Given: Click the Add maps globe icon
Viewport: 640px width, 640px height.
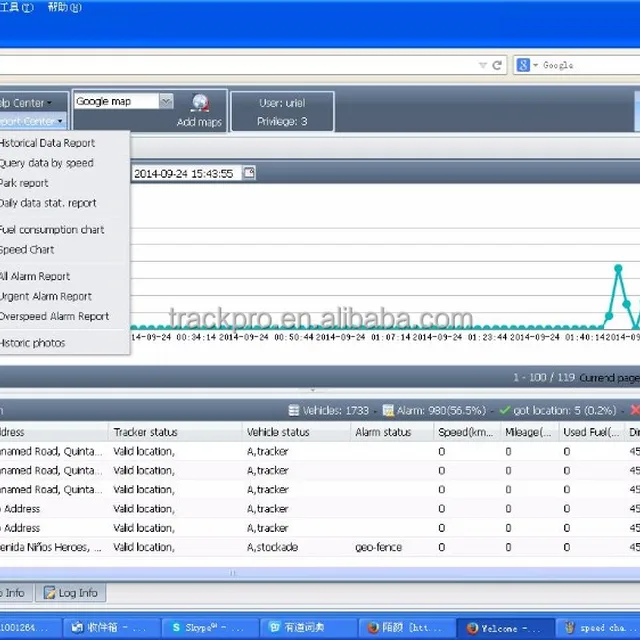Looking at the screenshot, I should (x=199, y=103).
